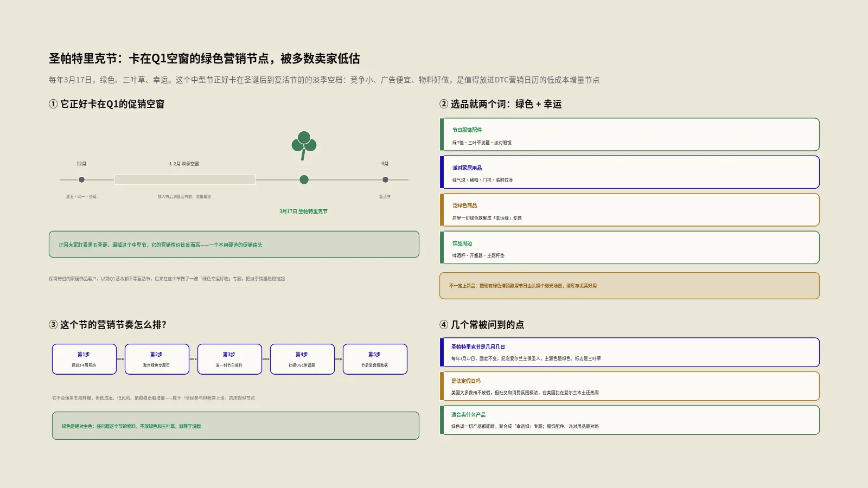
Task: Click the subtitle line starting 每年3月17日
Action: pyautogui.click(x=324, y=80)
